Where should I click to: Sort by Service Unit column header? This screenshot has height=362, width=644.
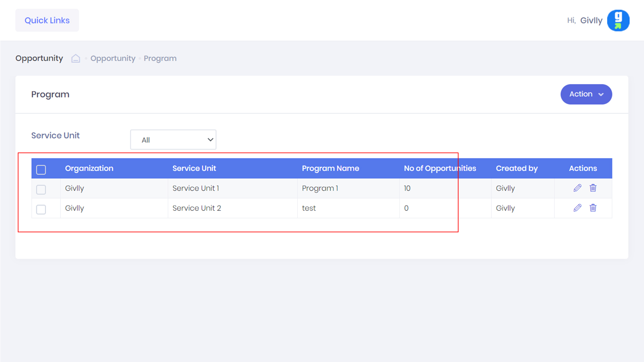coord(194,168)
